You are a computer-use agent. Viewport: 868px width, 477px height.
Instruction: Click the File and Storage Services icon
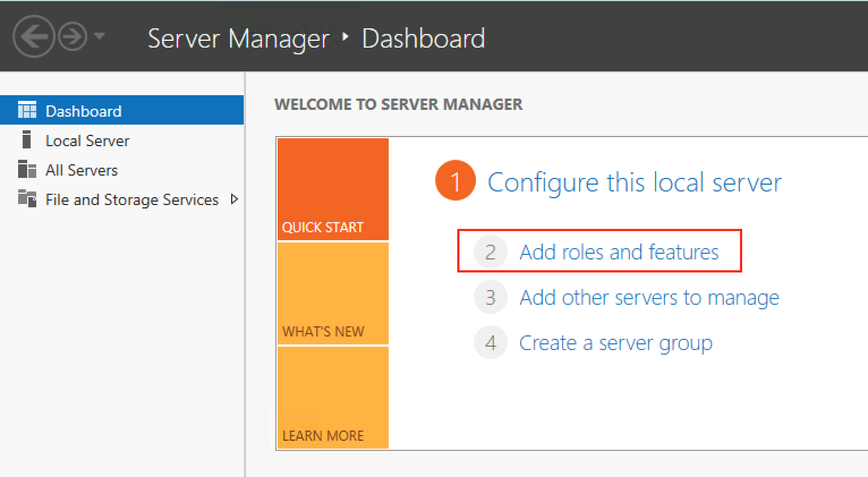pos(27,198)
